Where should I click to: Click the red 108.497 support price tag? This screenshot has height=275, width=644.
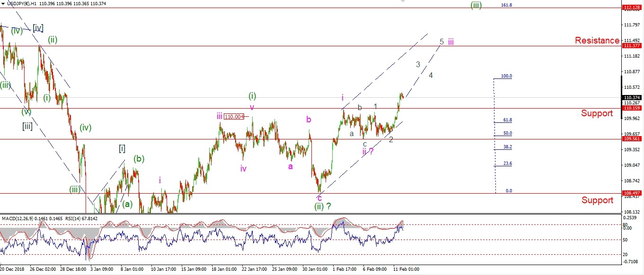pyautogui.click(x=632, y=193)
